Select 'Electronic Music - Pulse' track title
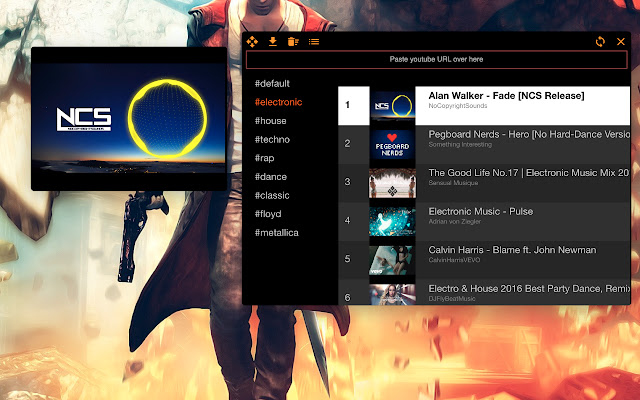 point(480,211)
